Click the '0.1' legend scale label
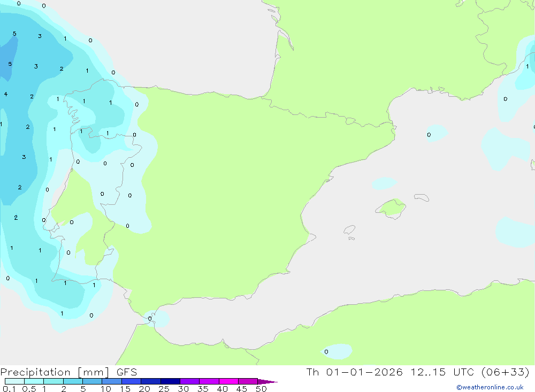The image size is (535, 392). [x=10, y=389]
